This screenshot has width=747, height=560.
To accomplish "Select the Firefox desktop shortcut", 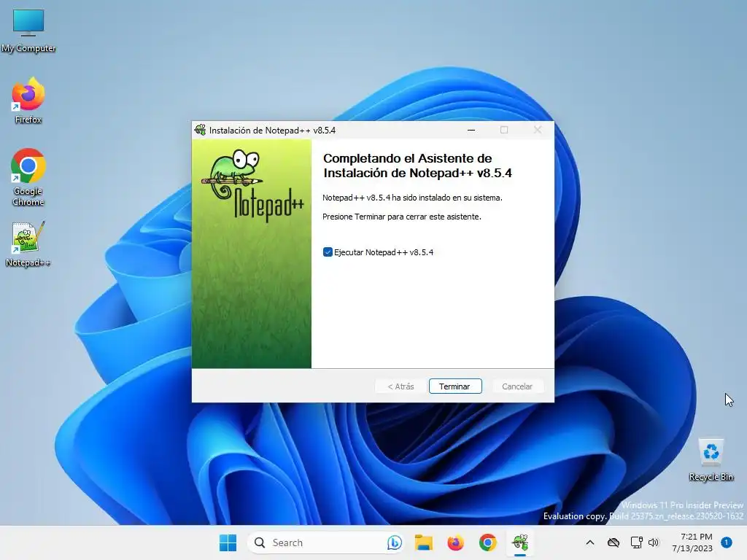I will click(28, 101).
